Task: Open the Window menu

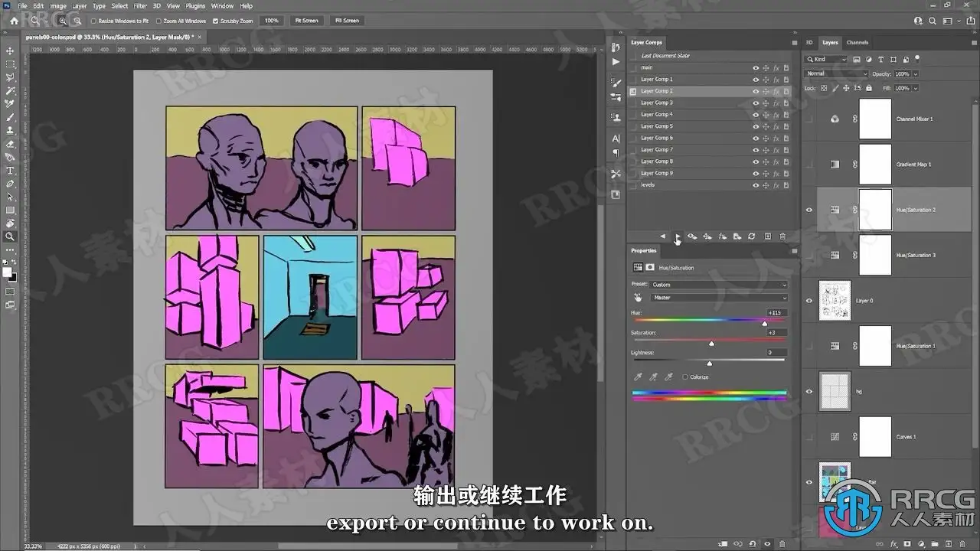Action: tap(222, 5)
